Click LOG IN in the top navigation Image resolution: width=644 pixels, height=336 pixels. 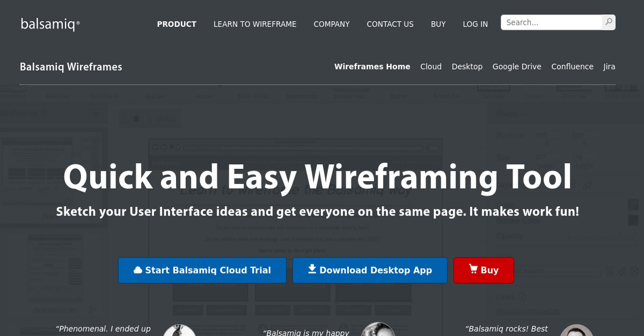[x=475, y=24]
